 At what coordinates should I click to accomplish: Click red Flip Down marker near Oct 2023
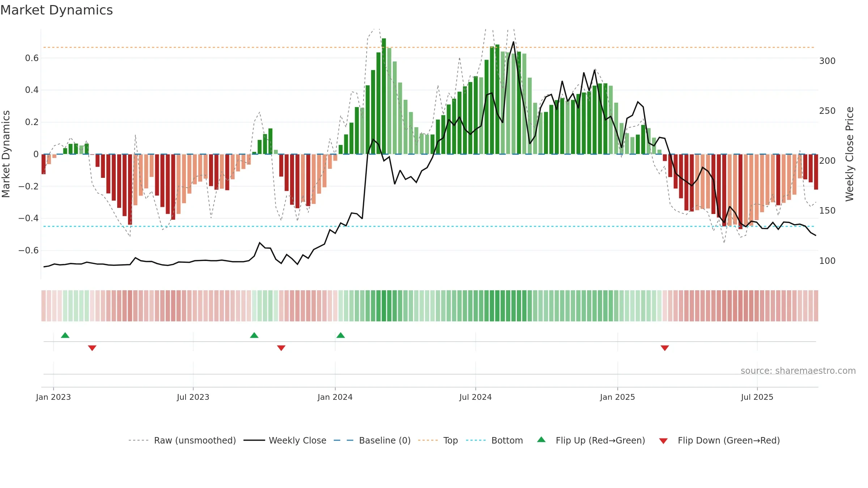tap(281, 348)
